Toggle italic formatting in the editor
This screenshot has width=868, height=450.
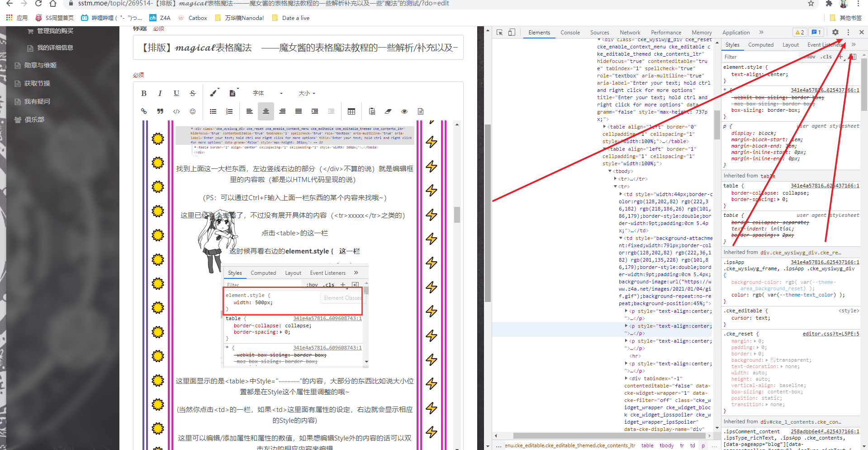(x=160, y=93)
